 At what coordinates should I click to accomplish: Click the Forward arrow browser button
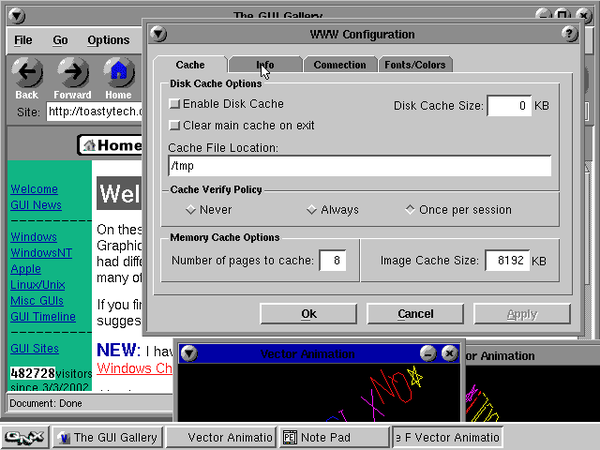pos(73,74)
